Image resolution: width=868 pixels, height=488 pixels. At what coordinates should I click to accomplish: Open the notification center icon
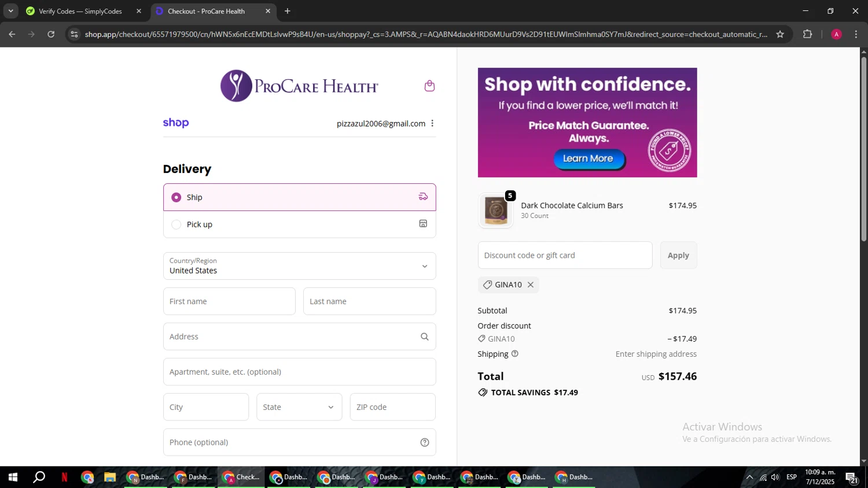(x=852, y=478)
